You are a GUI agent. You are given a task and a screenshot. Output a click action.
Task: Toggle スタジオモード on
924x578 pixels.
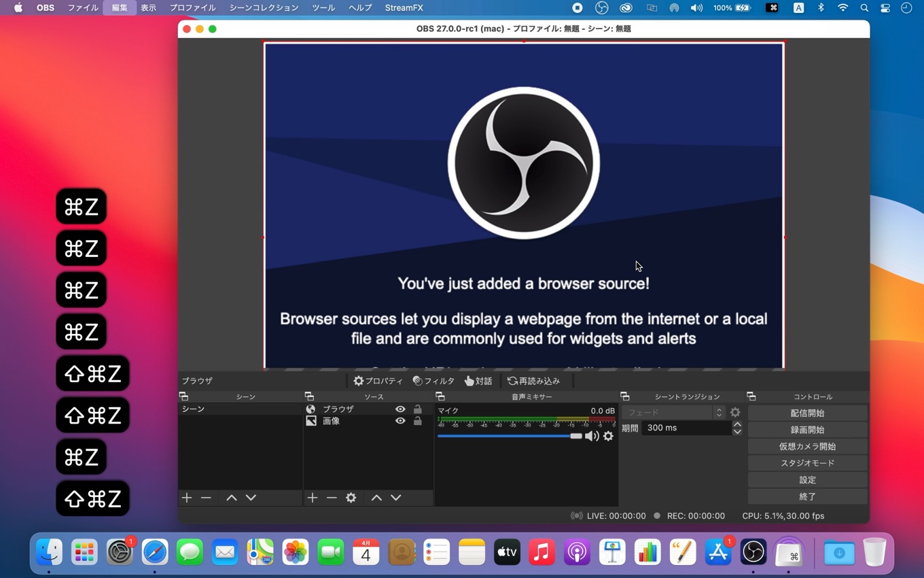807,463
